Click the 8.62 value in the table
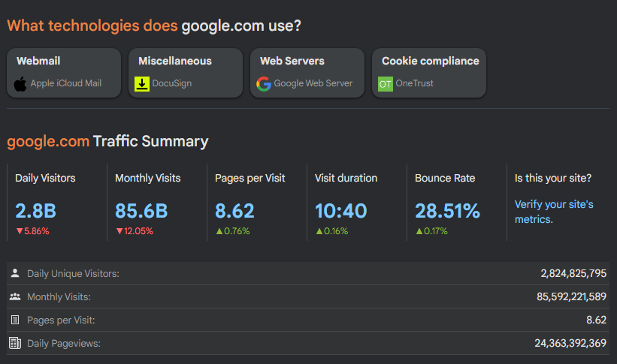The height and width of the screenshot is (364, 617). [x=596, y=320]
